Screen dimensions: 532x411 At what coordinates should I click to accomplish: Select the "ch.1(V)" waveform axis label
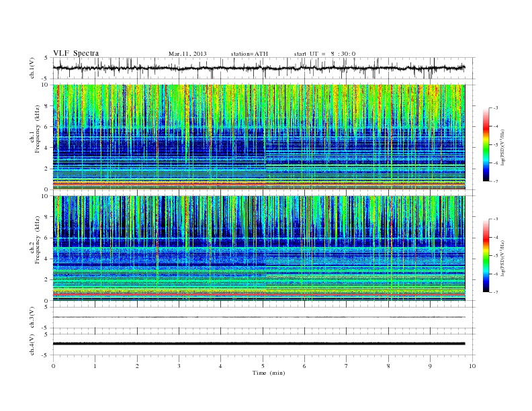32,68
